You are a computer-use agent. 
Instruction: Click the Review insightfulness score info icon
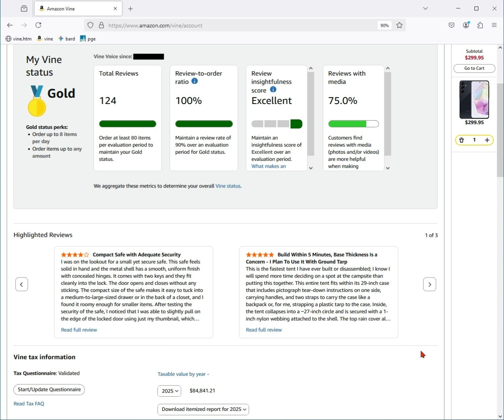tap(273, 89)
